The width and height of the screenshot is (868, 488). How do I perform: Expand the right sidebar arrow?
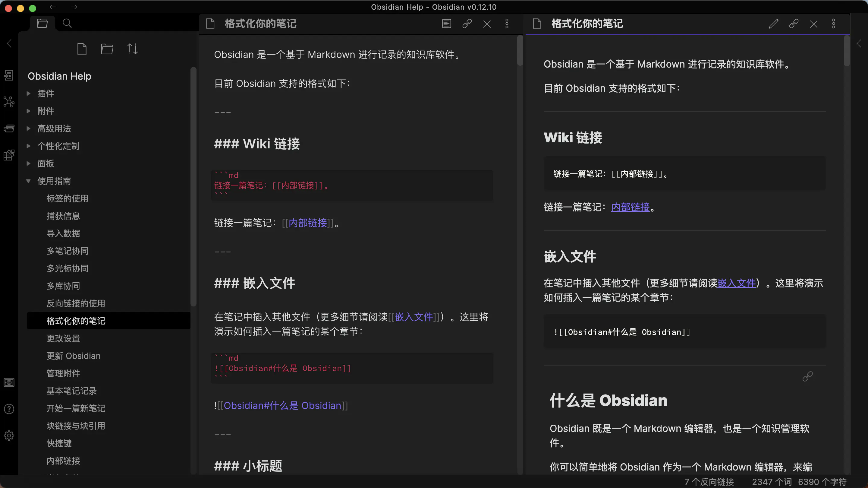click(859, 43)
